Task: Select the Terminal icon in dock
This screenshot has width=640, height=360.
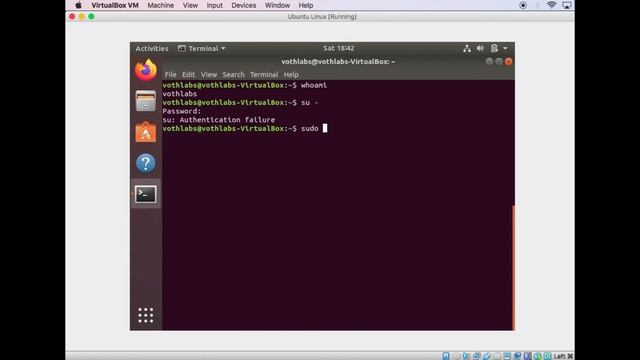Action: pyautogui.click(x=146, y=194)
